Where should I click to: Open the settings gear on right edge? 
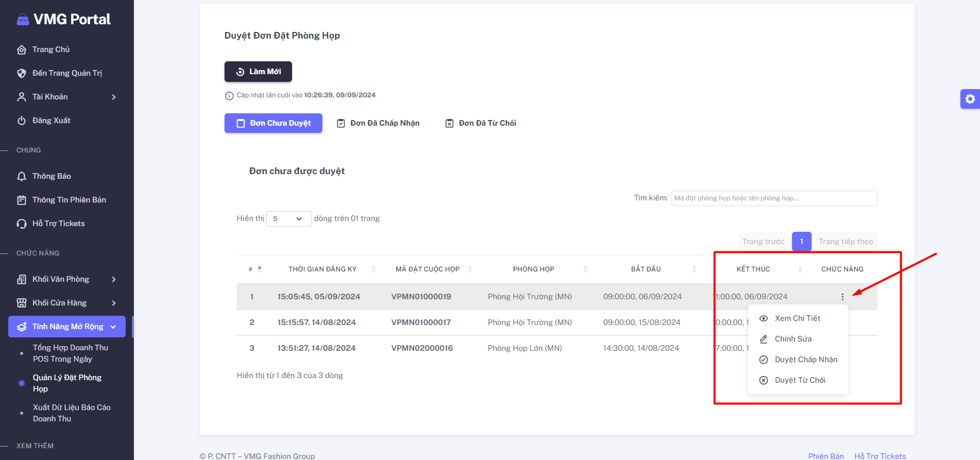(x=970, y=99)
